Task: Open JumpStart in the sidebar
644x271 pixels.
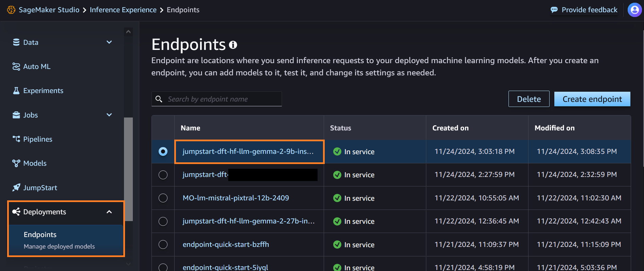Action: [x=40, y=188]
